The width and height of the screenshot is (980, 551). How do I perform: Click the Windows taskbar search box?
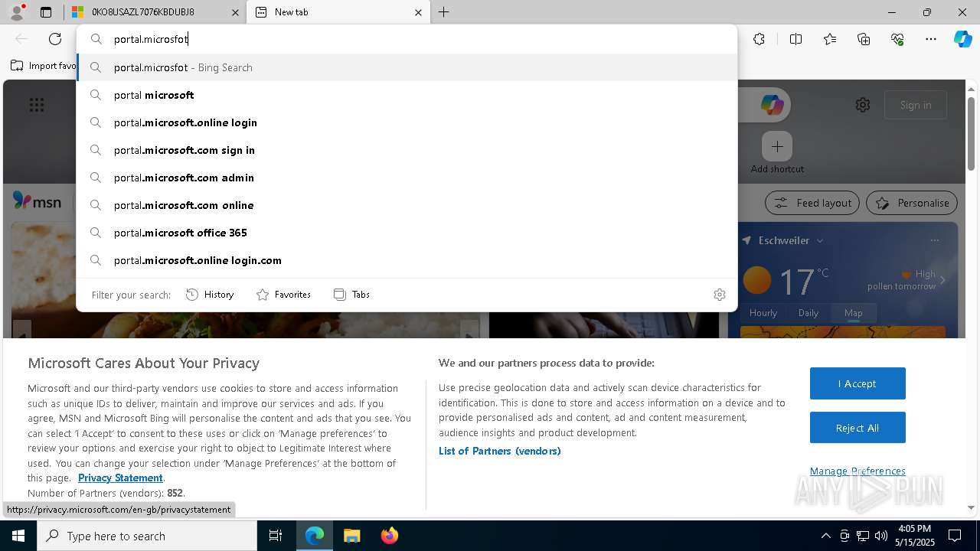[x=147, y=536]
